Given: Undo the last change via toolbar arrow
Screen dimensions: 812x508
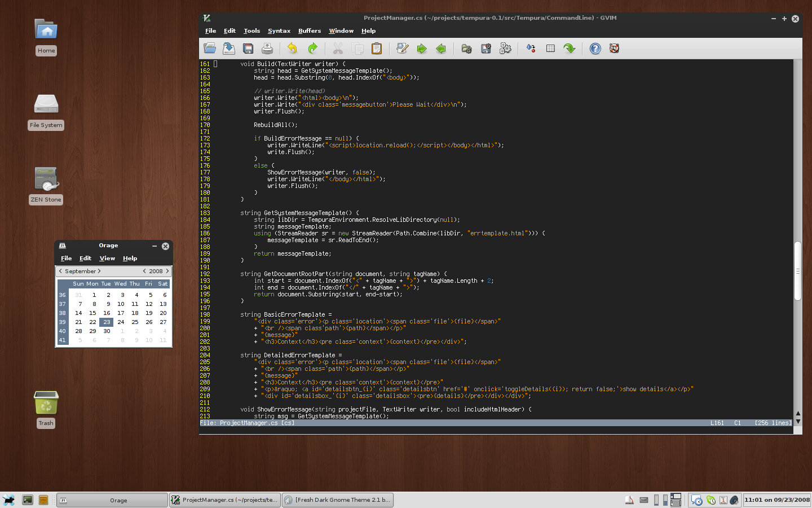Looking at the screenshot, I should [293, 49].
